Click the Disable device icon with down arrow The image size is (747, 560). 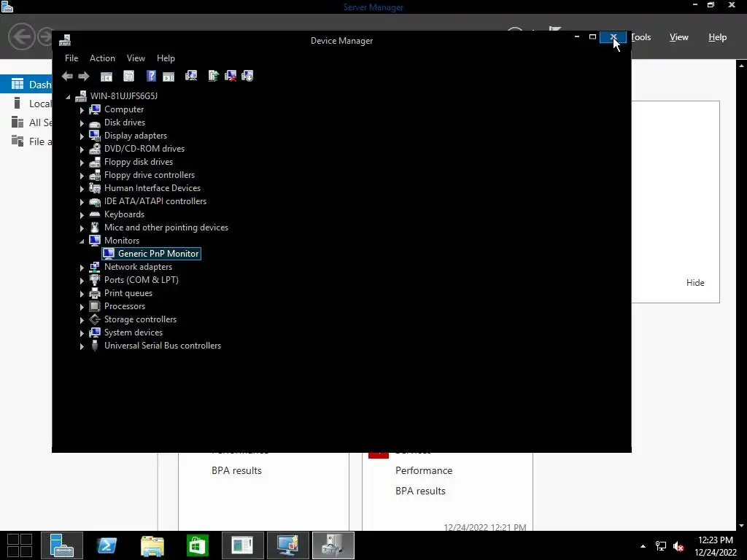point(247,76)
